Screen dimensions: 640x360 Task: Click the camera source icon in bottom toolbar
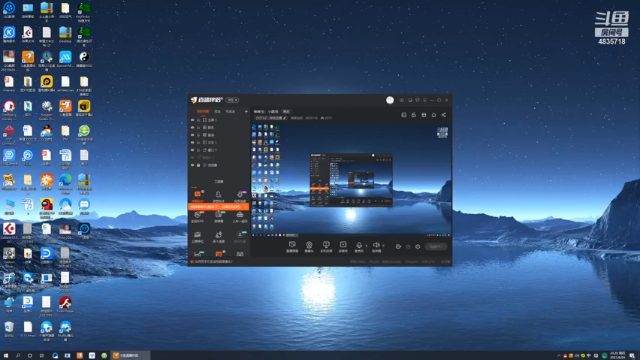click(309, 245)
